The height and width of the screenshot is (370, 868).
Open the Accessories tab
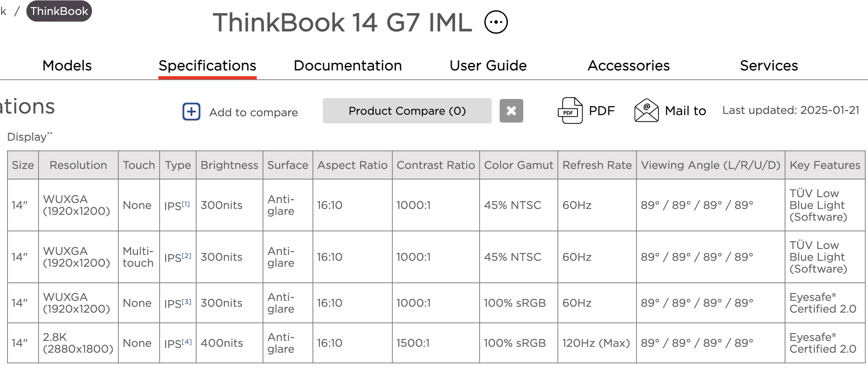click(x=629, y=66)
